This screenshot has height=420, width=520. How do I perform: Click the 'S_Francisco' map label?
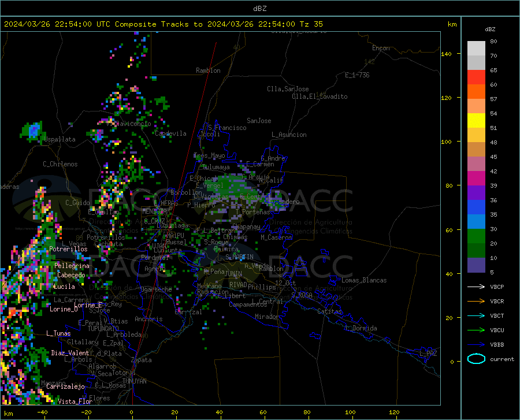point(227,128)
